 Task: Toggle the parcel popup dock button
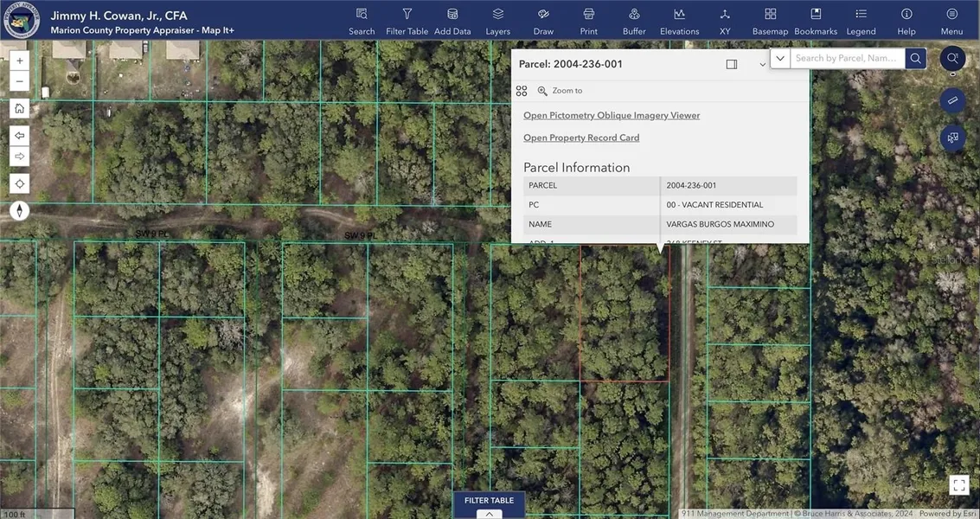pos(732,64)
